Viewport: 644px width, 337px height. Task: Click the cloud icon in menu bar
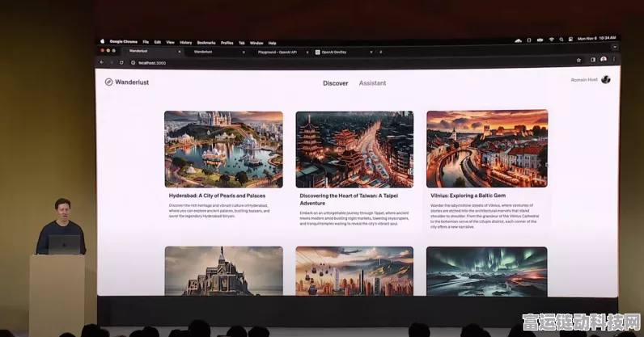[x=519, y=40]
